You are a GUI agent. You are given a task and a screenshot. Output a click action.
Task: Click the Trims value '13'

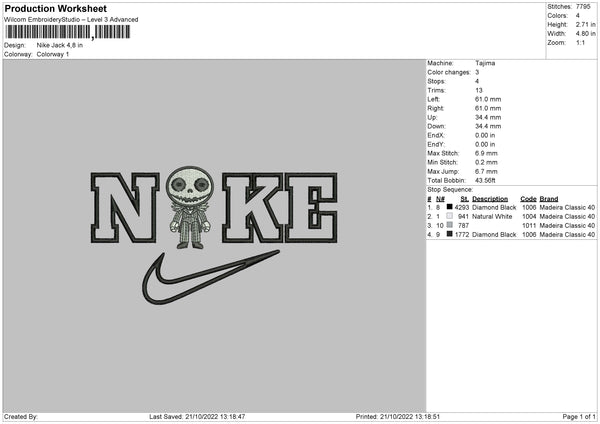pos(479,90)
